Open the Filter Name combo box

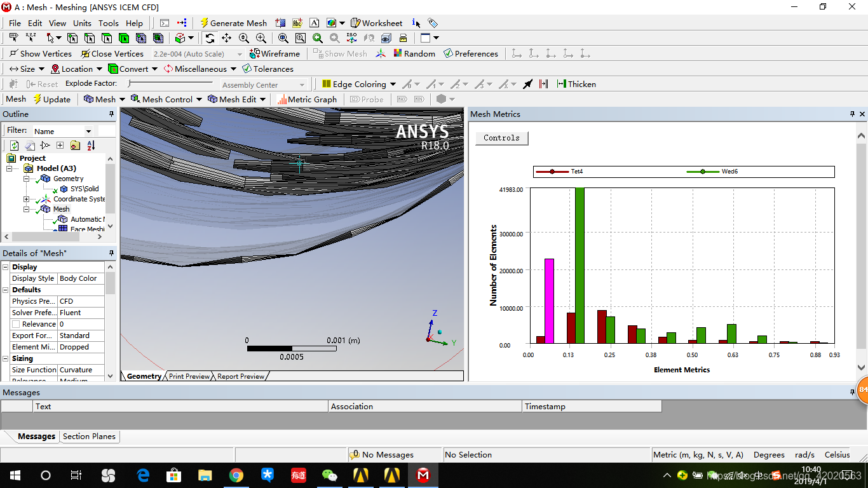pos(63,131)
